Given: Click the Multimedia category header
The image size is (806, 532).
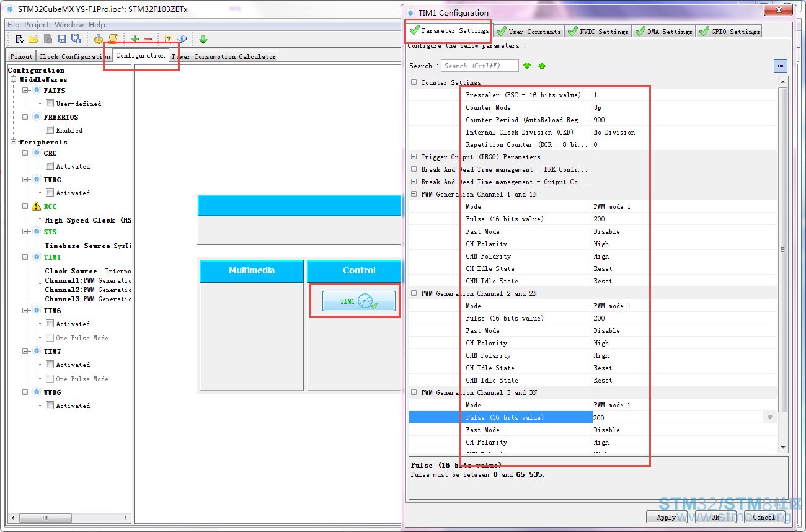Looking at the screenshot, I should coord(252,271).
